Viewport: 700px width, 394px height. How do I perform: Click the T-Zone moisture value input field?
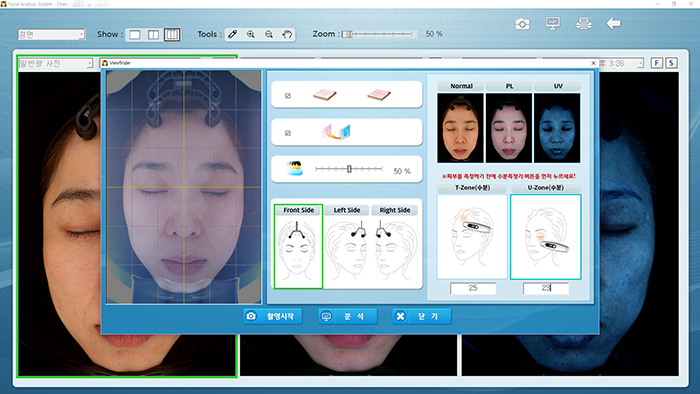pyautogui.click(x=473, y=288)
